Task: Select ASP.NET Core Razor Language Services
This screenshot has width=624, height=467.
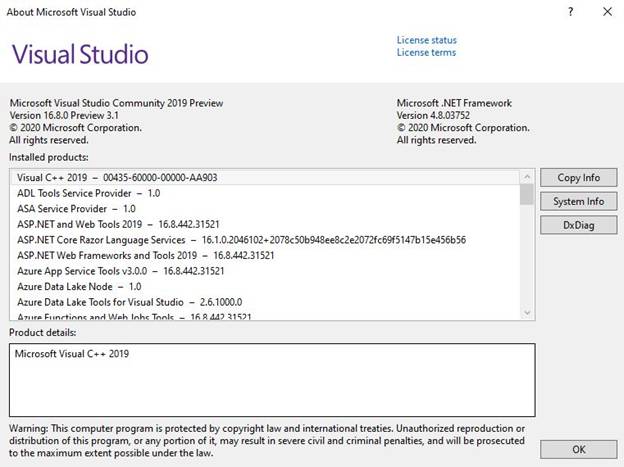Action: click(265, 240)
